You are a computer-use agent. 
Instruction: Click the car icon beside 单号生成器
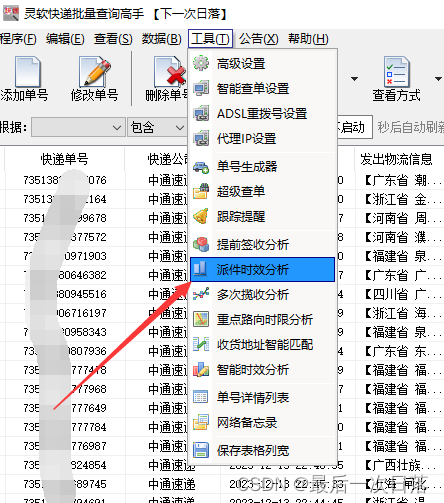(201, 166)
